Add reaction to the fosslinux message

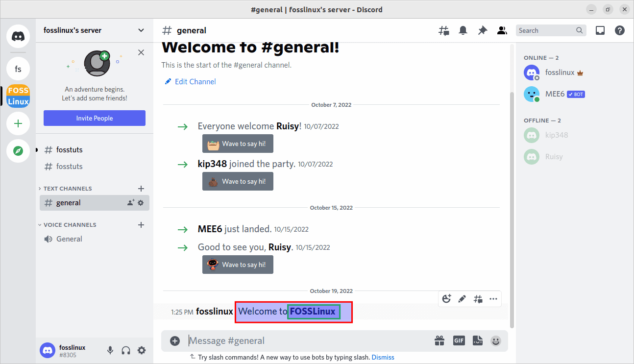click(446, 299)
